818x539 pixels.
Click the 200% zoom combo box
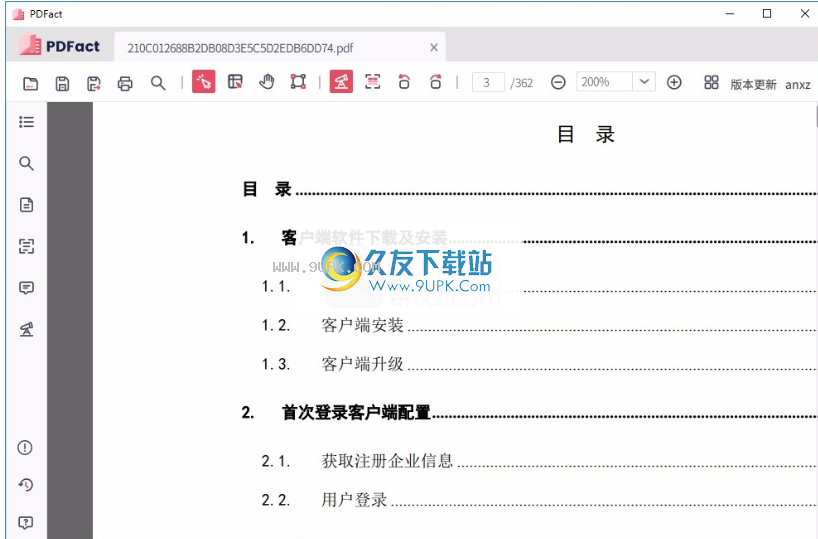(616, 82)
